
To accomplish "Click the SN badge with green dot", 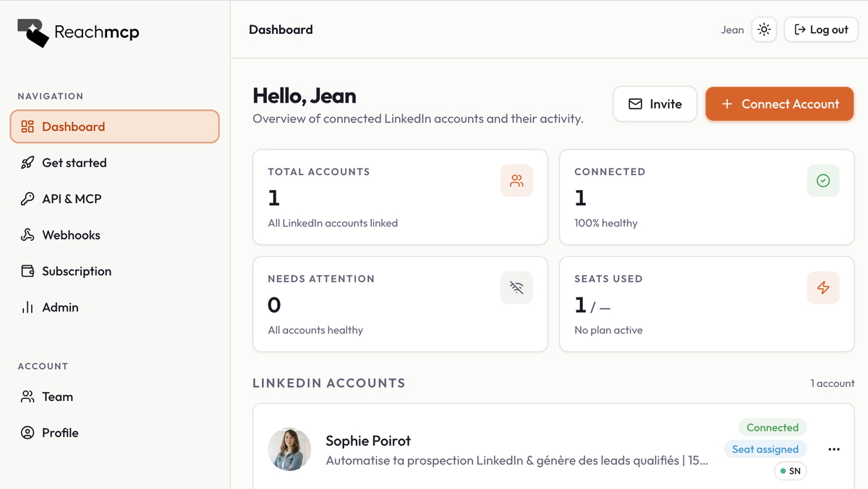I will coord(791,471).
